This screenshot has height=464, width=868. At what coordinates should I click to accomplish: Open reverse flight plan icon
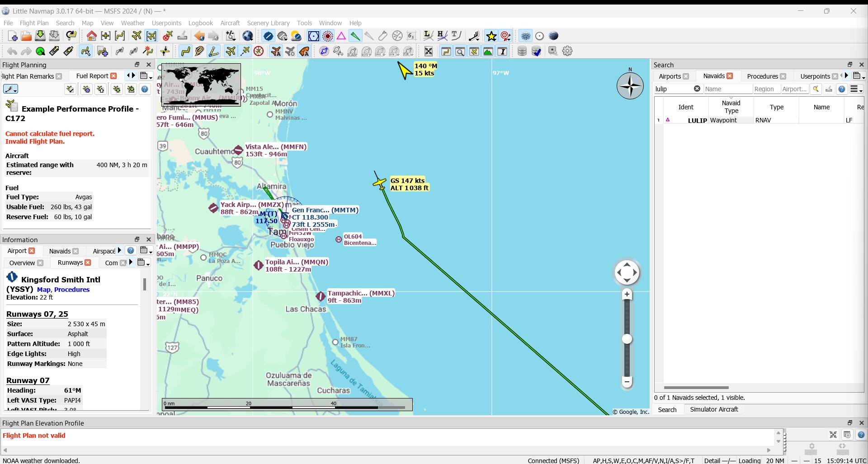tap(134, 52)
